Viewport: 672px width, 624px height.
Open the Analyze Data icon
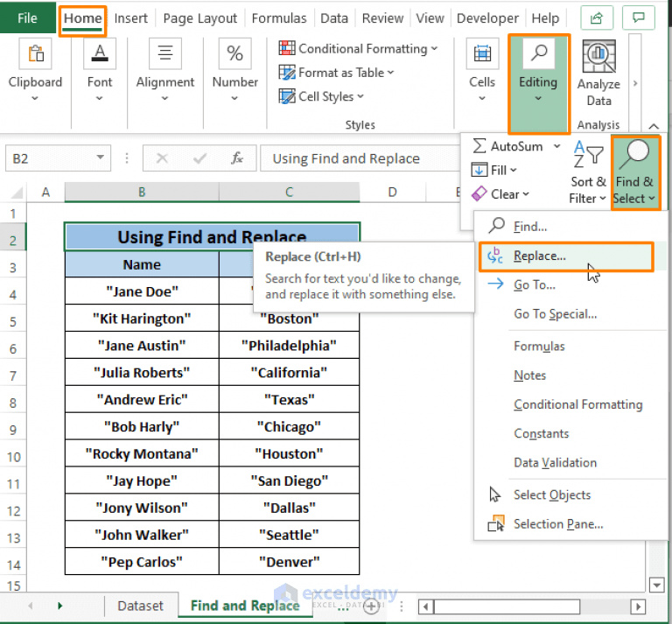[x=598, y=56]
